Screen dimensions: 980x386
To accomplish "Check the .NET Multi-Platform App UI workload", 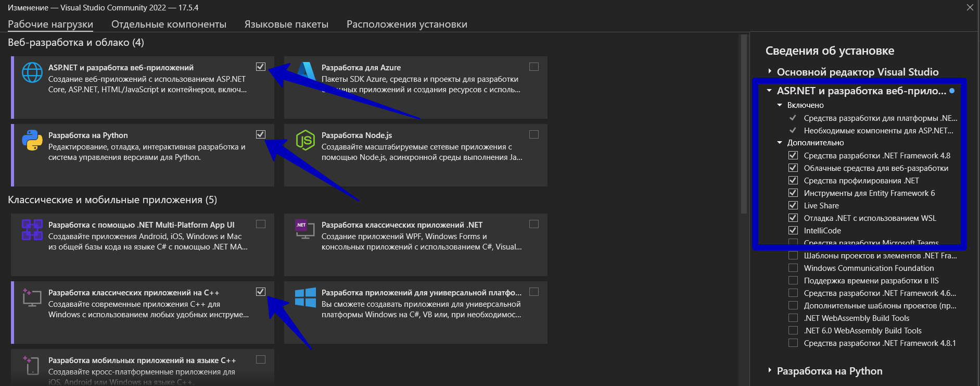I will pos(261,224).
